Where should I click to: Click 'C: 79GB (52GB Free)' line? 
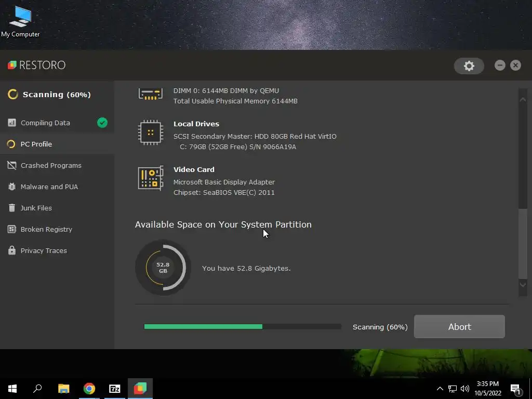click(x=238, y=147)
